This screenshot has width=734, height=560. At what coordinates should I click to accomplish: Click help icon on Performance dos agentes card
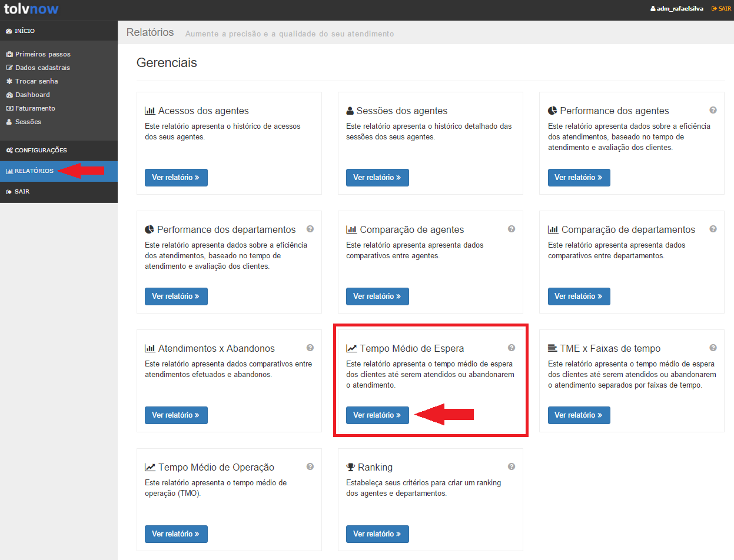(713, 110)
